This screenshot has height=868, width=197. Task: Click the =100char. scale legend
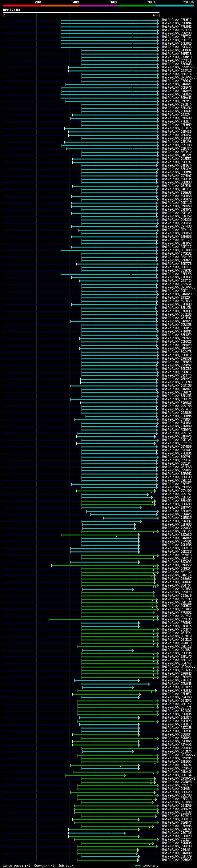coord(147,866)
